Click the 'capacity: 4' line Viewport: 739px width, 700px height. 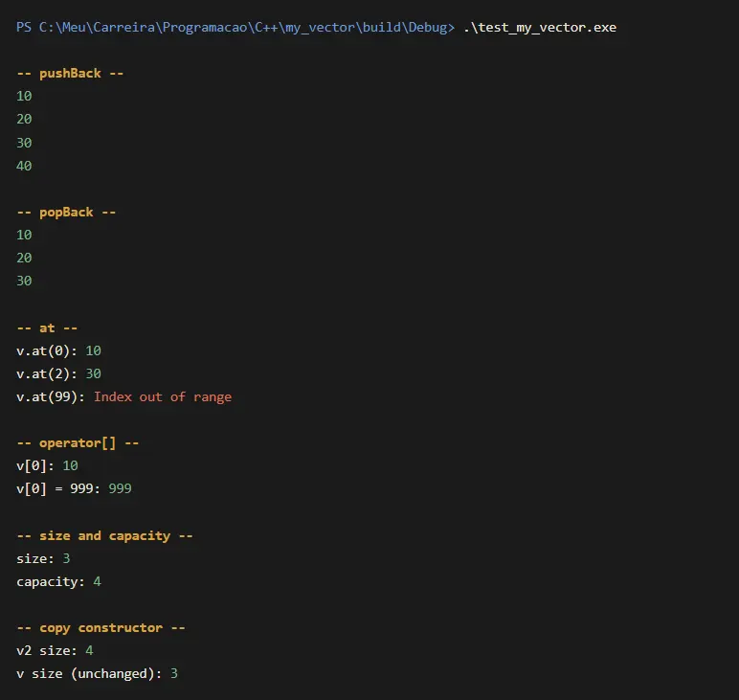[59, 581]
